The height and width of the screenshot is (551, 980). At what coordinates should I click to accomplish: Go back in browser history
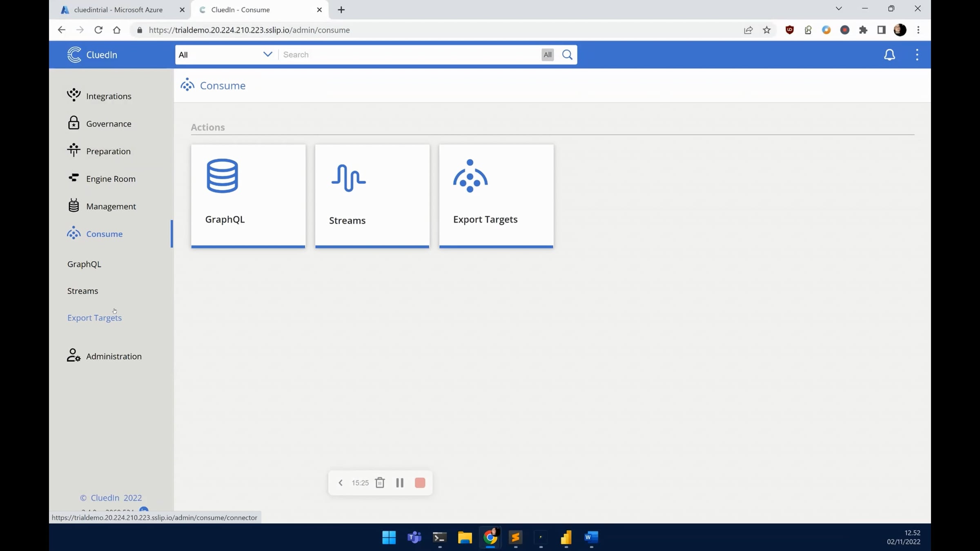[61, 30]
